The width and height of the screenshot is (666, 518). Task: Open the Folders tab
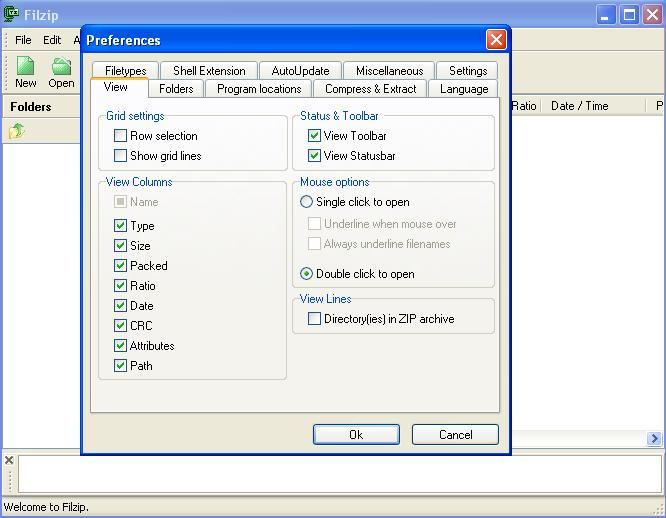(x=176, y=89)
